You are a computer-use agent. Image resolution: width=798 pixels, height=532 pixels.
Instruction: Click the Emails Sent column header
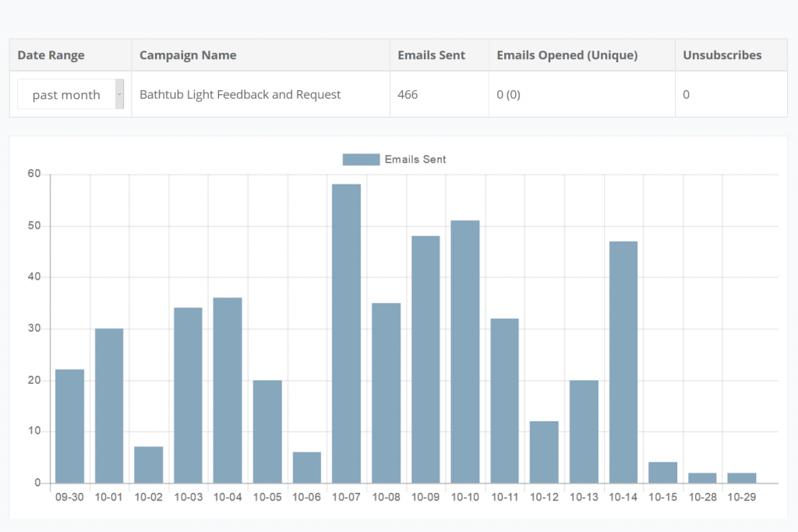point(431,55)
